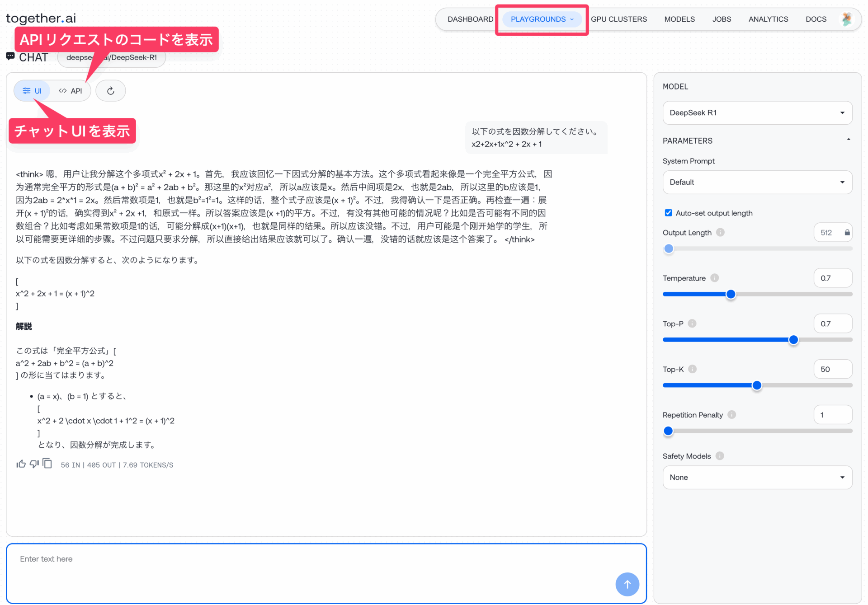Open the Safety Models None dropdown
868x605 pixels.
pyautogui.click(x=757, y=478)
